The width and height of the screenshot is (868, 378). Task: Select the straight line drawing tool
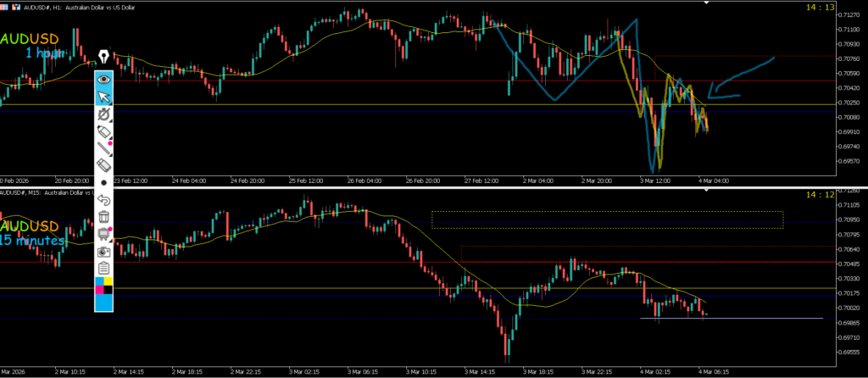(x=103, y=149)
